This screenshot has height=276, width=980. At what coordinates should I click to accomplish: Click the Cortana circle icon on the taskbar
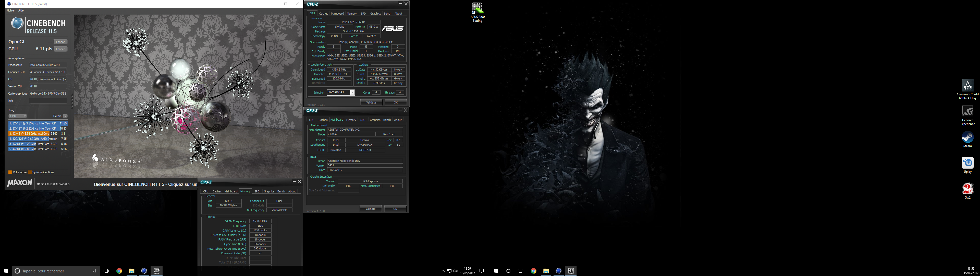click(x=508, y=271)
